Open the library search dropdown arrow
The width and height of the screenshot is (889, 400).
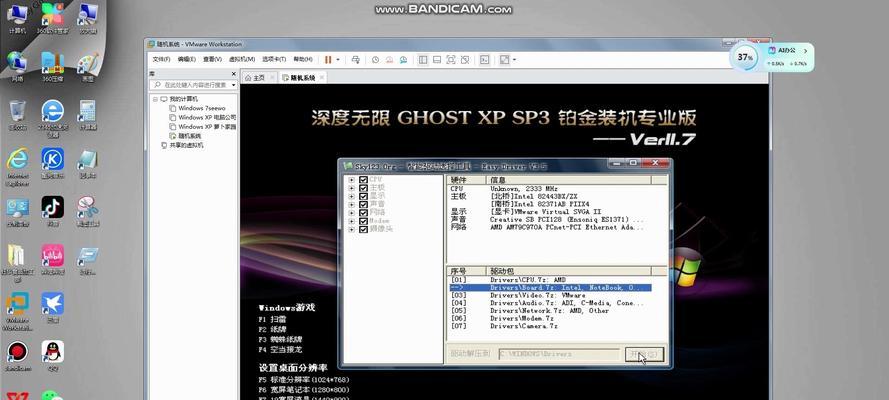pos(232,84)
